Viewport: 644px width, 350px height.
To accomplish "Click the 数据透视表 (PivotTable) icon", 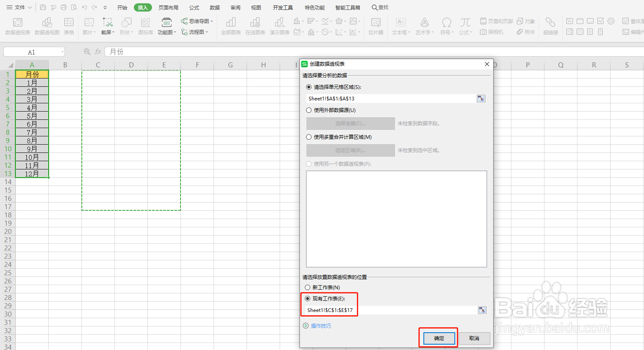I will 18,26.
